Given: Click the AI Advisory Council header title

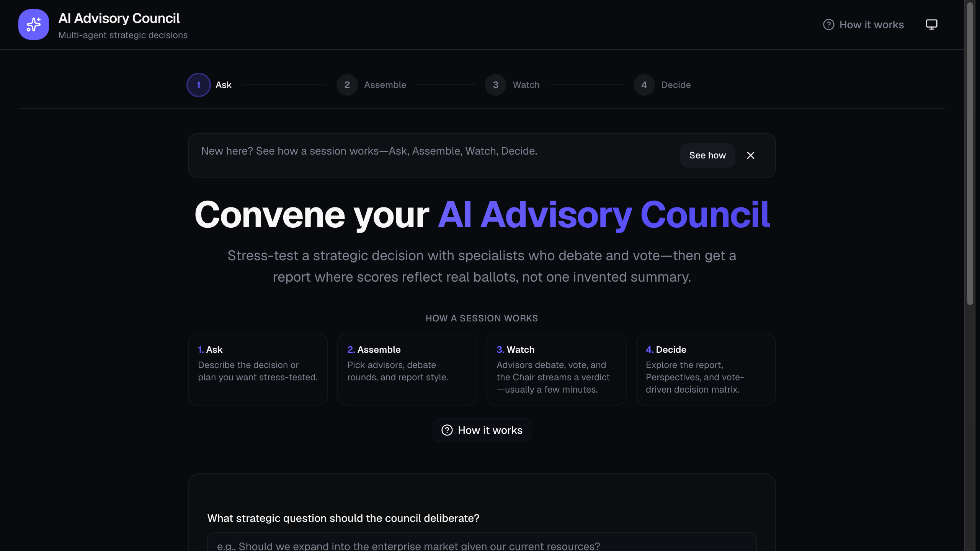Looking at the screenshot, I should 119,18.
